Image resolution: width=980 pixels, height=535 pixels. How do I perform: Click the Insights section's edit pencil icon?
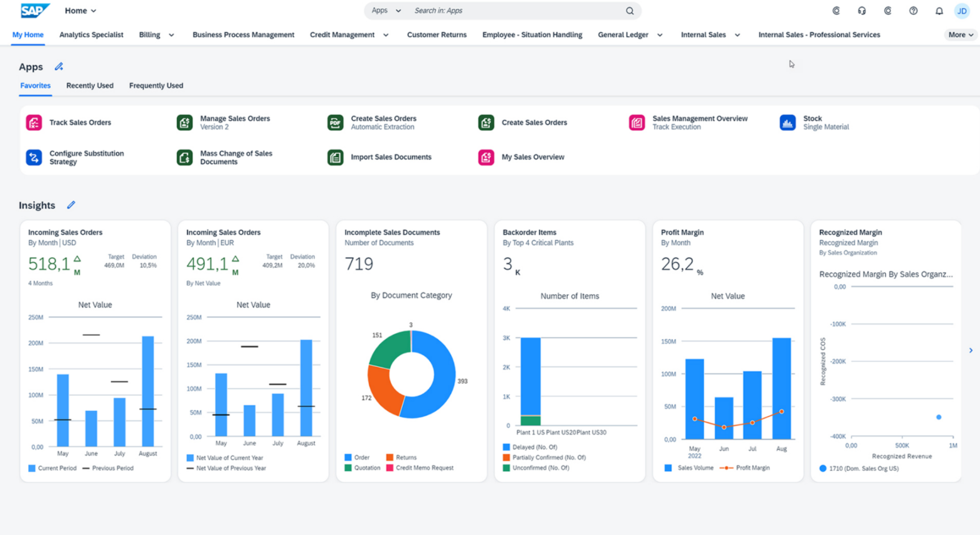click(71, 205)
